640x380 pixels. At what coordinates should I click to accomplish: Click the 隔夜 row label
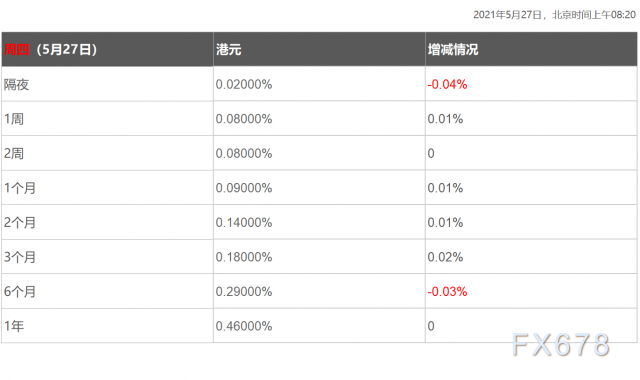pos(16,84)
